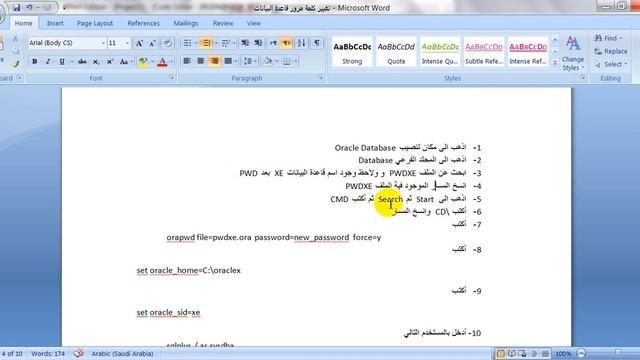Viewport: 640px width, 360px height.
Task: Toggle strikethrough formatting
Action: click(82, 62)
